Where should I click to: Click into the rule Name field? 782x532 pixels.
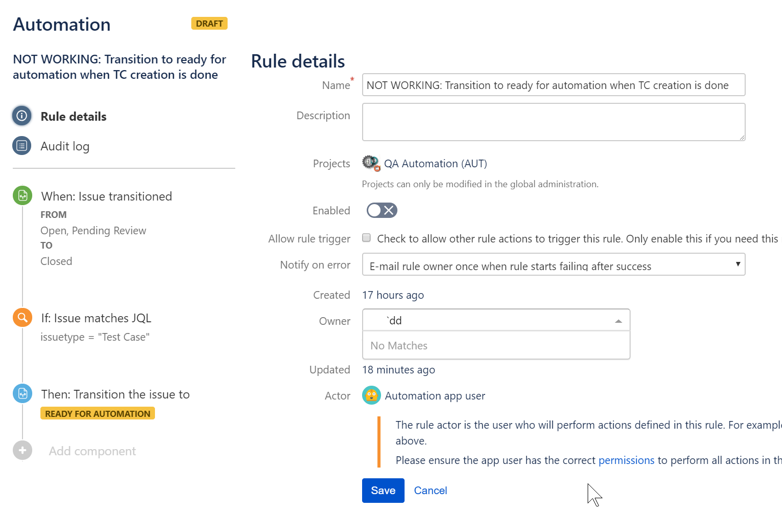(x=553, y=85)
